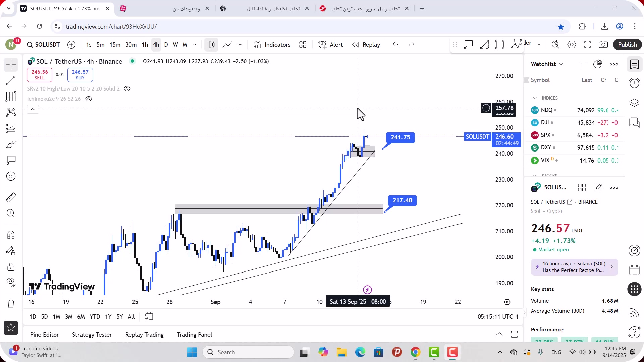Toggle visibility of SRv2 indicator
644x362 pixels.
(x=127, y=89)
